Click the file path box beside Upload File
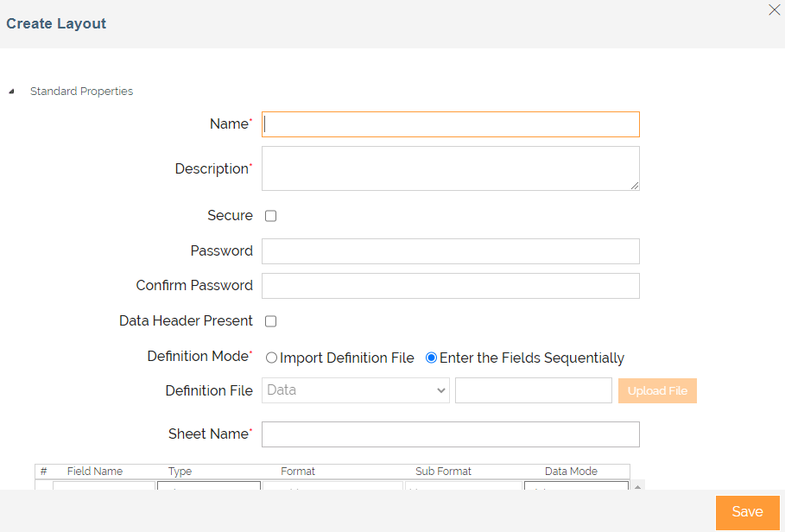The height and width of the screenshot is (532, 785). (533, 390)
